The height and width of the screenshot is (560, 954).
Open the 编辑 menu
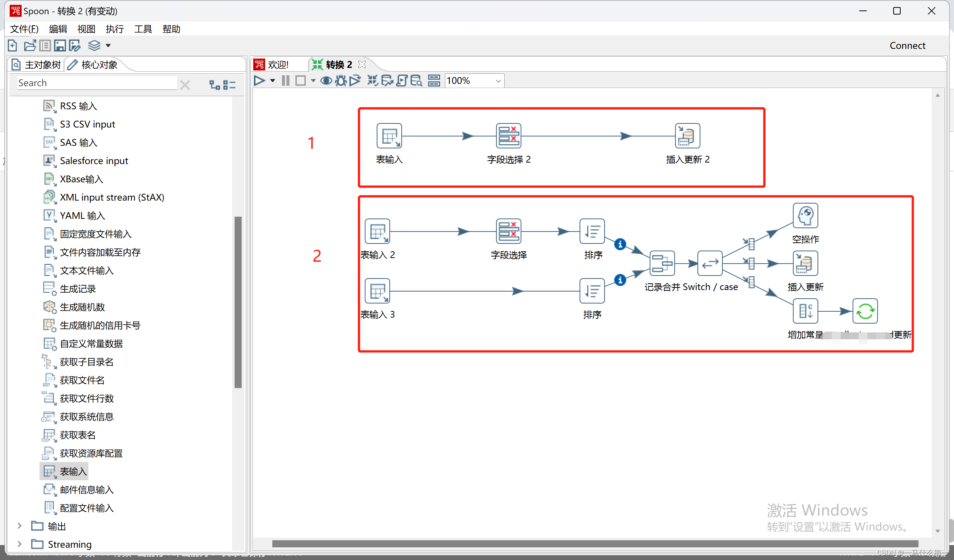click(58, 29)
